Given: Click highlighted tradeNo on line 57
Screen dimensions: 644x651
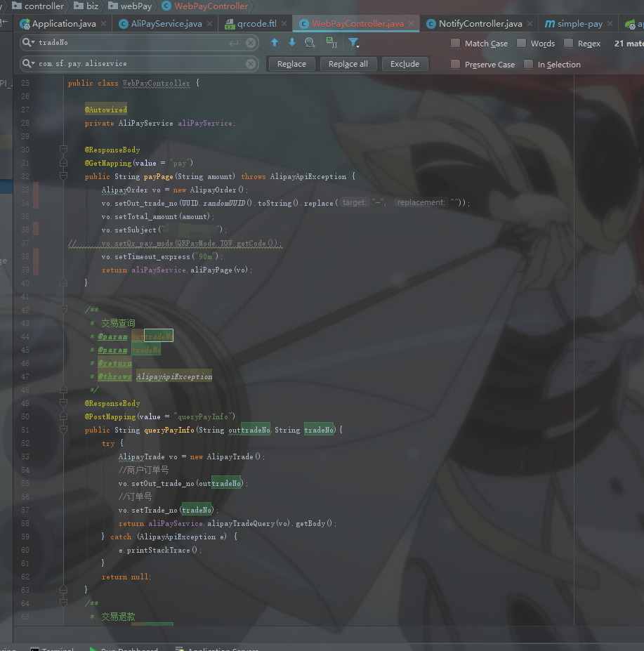Looking at the screenshot, I should [x=197, y=510].
